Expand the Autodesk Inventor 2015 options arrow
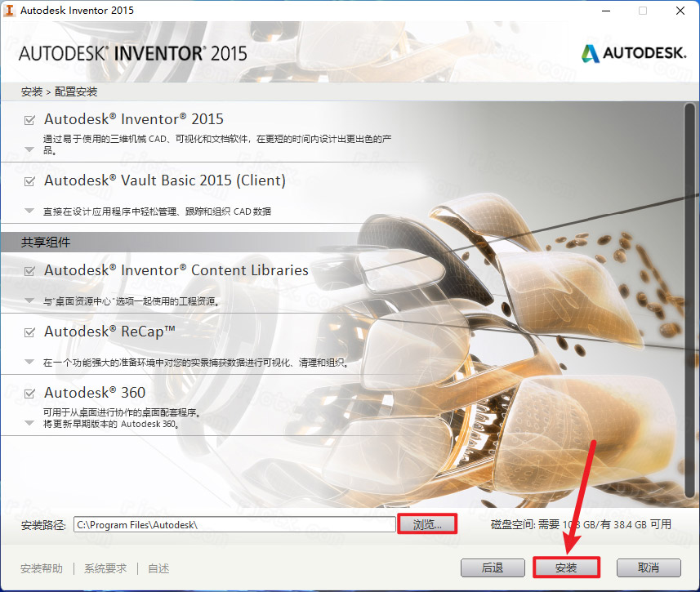 tap(29, 149)
